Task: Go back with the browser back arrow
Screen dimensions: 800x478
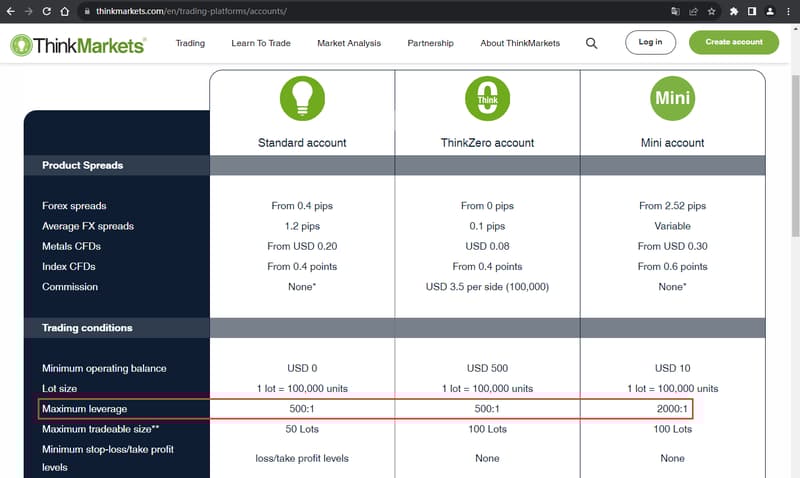Action: click(x=10, y=11)
